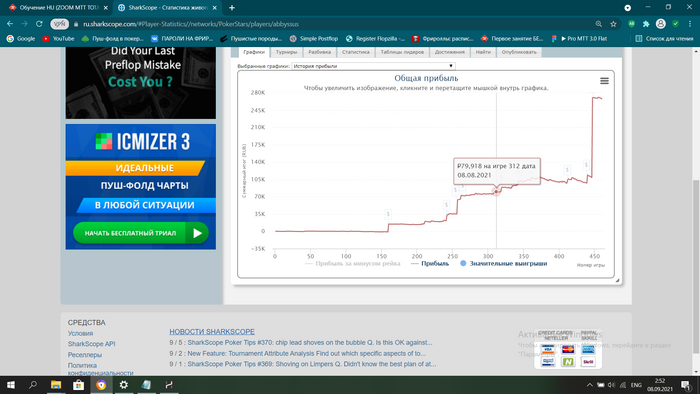Open the extensions puzzle icon
This screenshot has width=700, height=394.
click(646, 24)
